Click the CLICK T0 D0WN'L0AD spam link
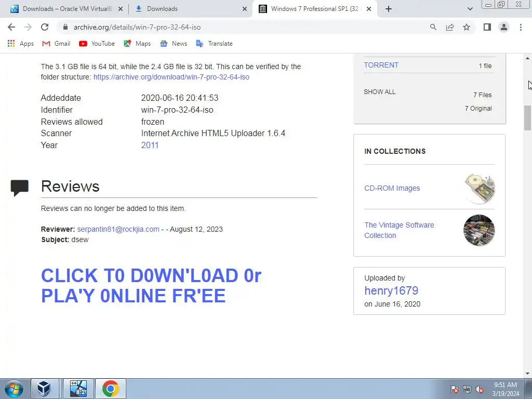Viewport: 532px width, 399px height. coord(151,286)
